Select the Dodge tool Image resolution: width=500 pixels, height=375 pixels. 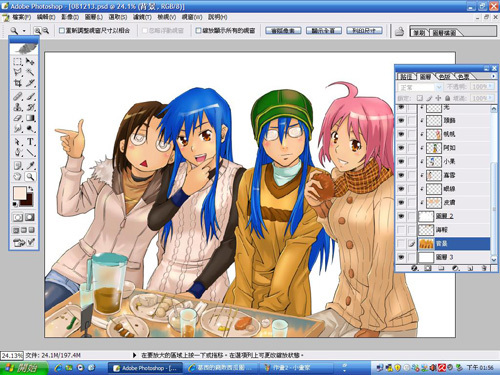(x=30, y=129)
